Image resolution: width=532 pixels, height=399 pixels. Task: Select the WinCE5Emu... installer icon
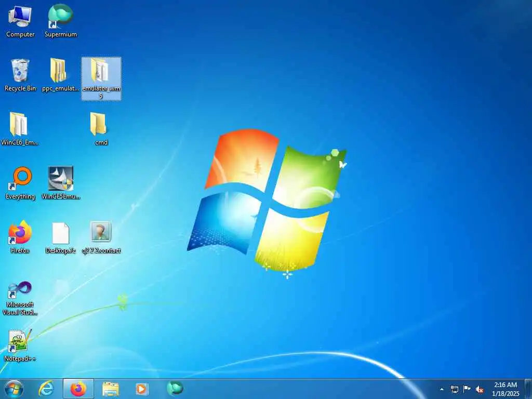(61, 183)
